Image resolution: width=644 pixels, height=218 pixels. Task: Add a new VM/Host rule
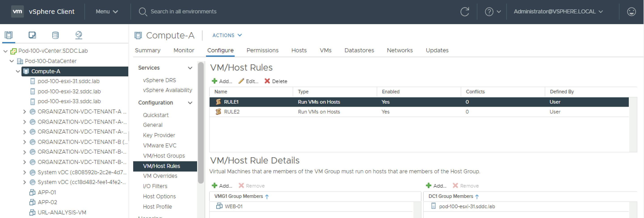222,81
